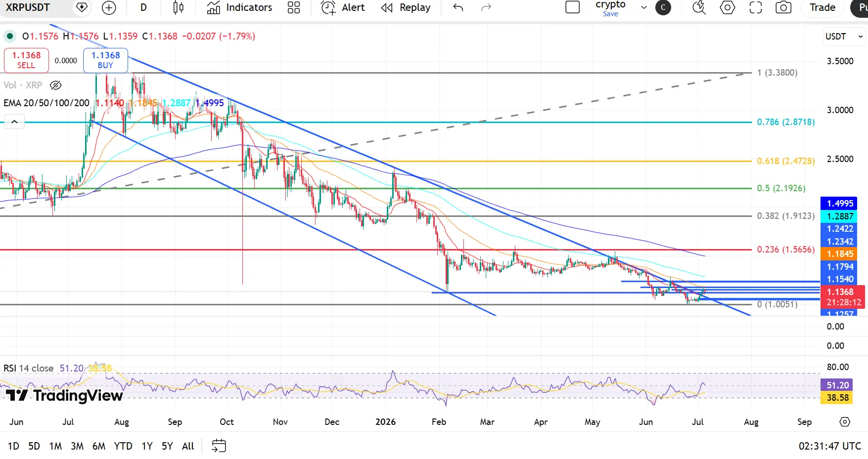The image size is (868, 459).
Task: Add a symbol with the plus icon
Action: point(109,7)
